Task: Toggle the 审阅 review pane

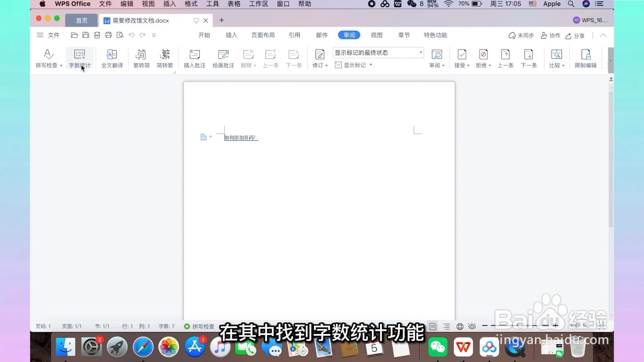Action: click(437, 58)
